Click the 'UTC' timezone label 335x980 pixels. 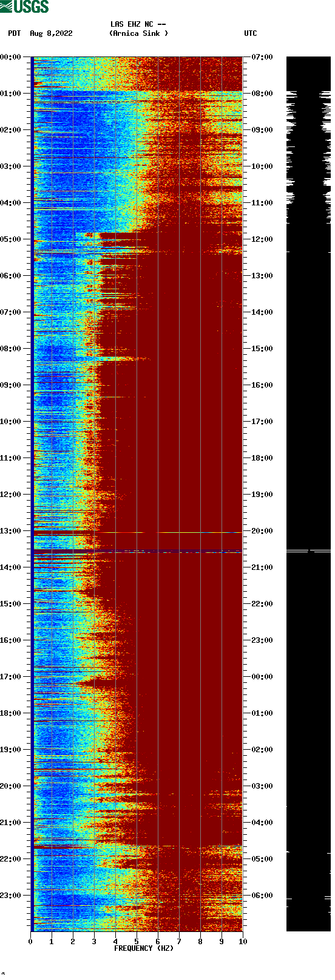[251, 33]
